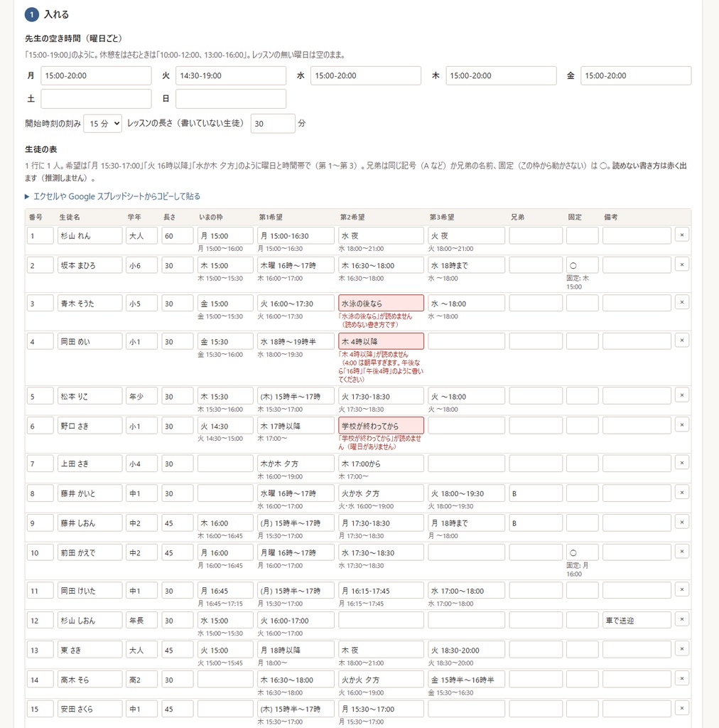The height and width of the screenshot is (728, 719).
Task: Remove row of 高木 そら
Action: [681, 679]
